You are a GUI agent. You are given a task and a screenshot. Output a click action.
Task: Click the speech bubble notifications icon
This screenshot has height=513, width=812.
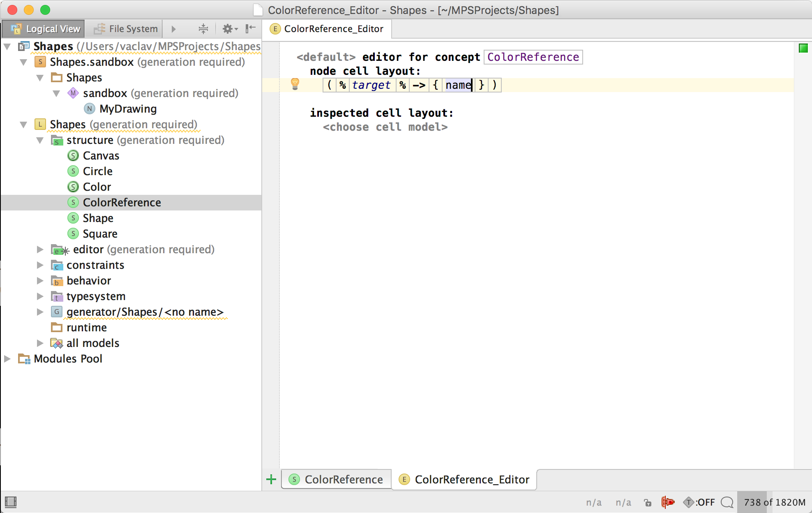click(727, 502)
